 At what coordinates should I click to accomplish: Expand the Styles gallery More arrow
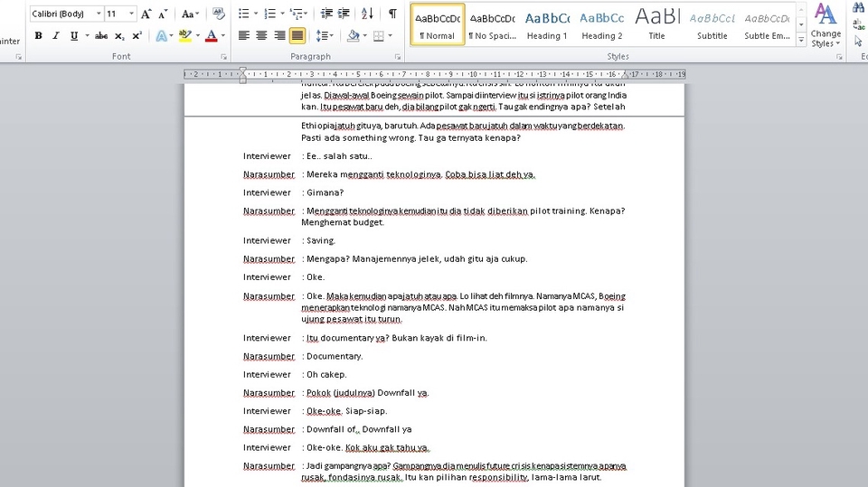[x=801, y=40]
